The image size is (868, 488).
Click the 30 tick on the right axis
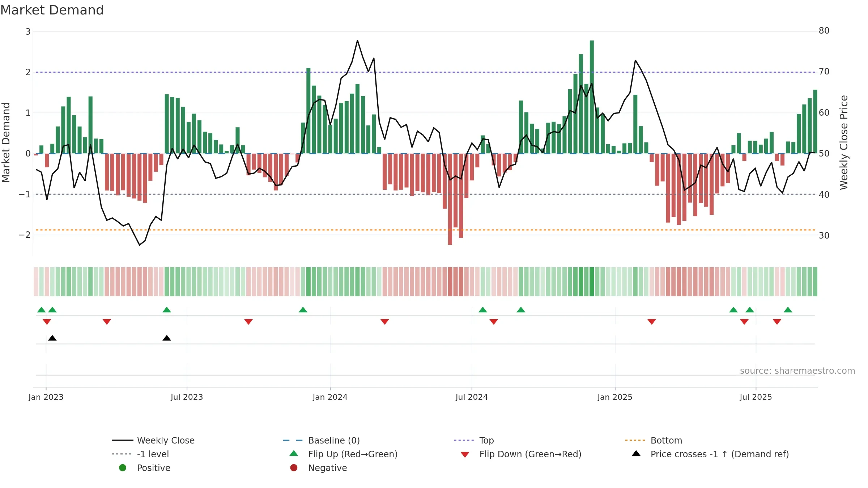[824, 236]
